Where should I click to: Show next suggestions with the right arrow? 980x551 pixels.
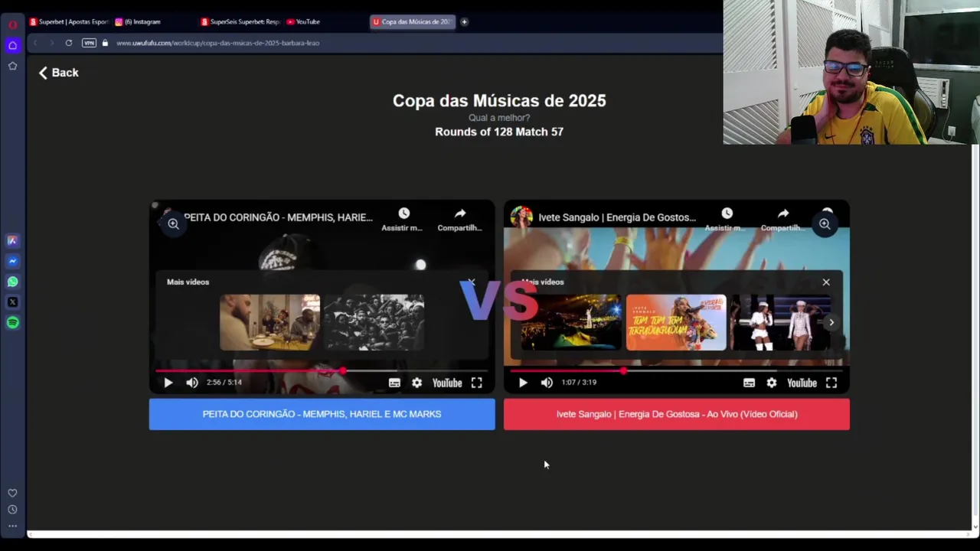click(x=831, y=322)
